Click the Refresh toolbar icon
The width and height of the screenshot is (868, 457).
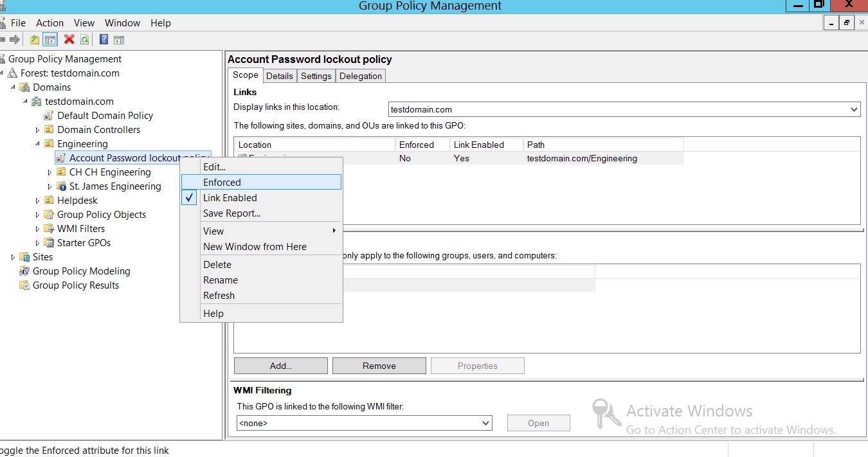(x=85, y=40)
